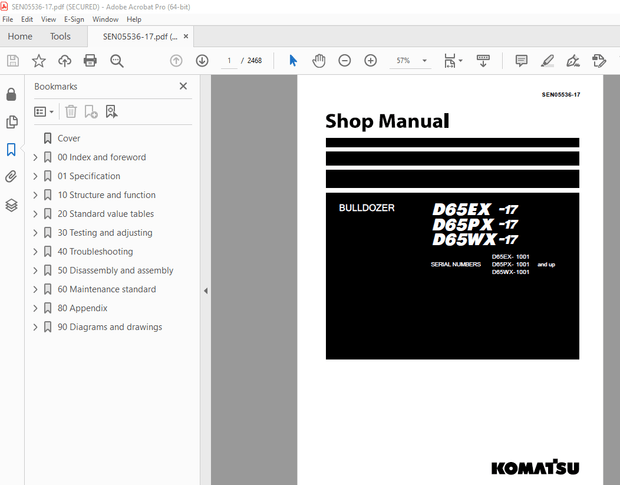Viewport: 620px width, 485px height.
Task: Select 60 Maintenance standard bookmark label
Action: pyautogui.click(x=107, y=289)
